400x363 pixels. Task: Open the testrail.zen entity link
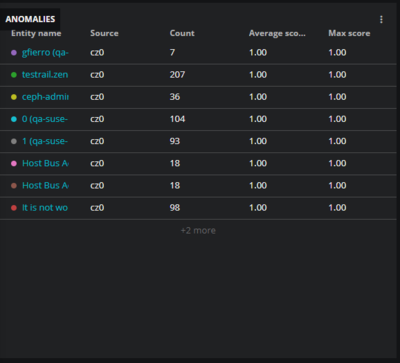point(45,75)
